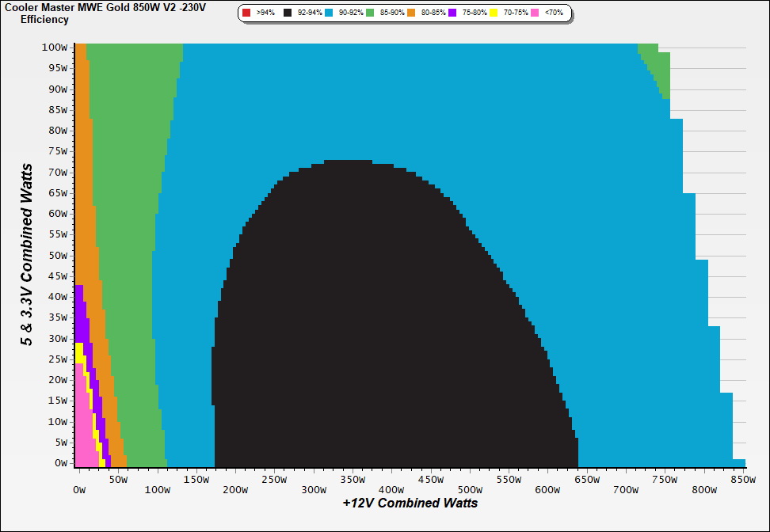
Task: Click the Efficiency subtitle text
Action: tap(44, 19)
